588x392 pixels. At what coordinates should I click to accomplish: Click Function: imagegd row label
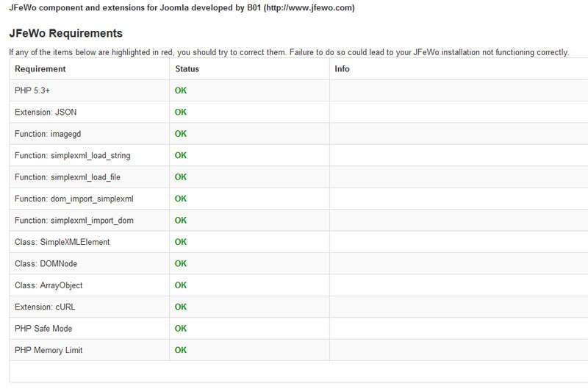[48, 134]
